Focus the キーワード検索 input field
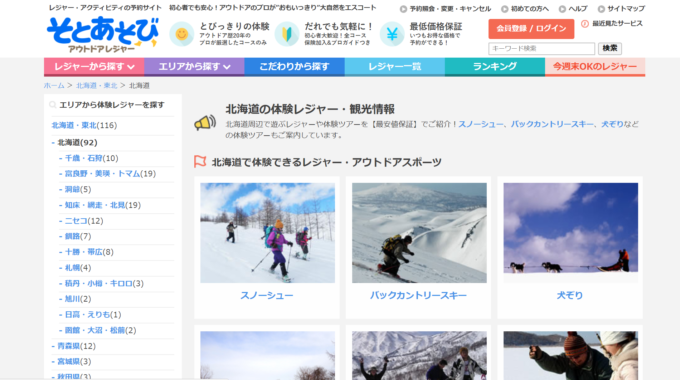Screen dimensions: 680x380 pos(542,48)
